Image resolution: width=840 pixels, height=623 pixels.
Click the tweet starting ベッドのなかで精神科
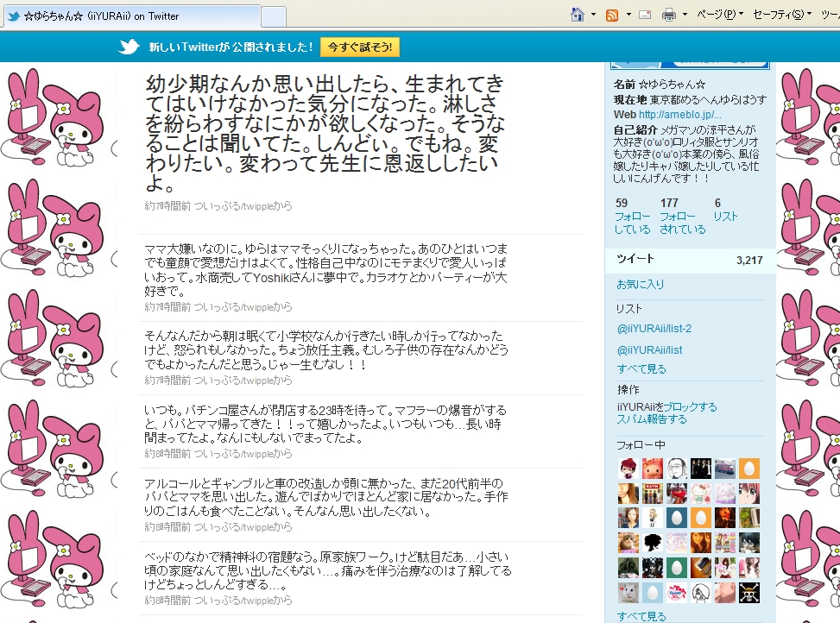(327, 570)
